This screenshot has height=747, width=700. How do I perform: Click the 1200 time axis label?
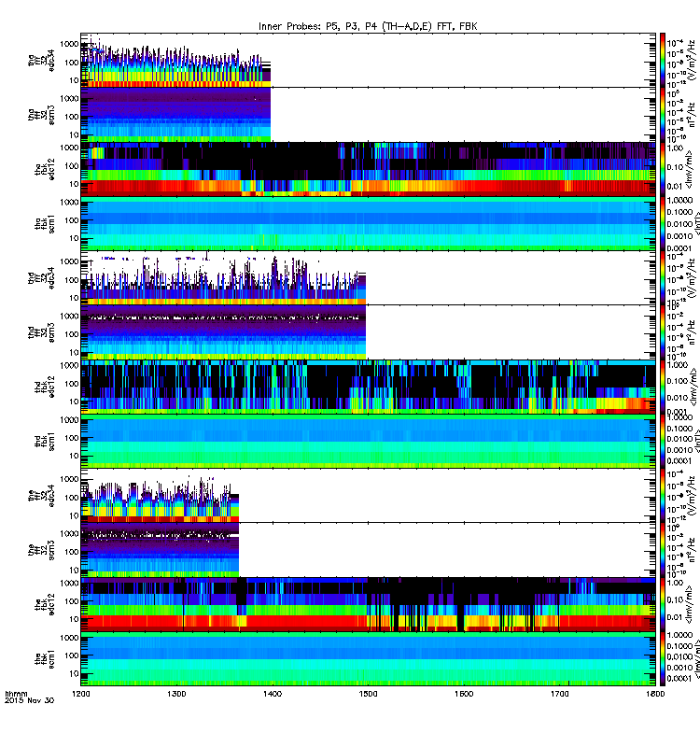[81, 694]
